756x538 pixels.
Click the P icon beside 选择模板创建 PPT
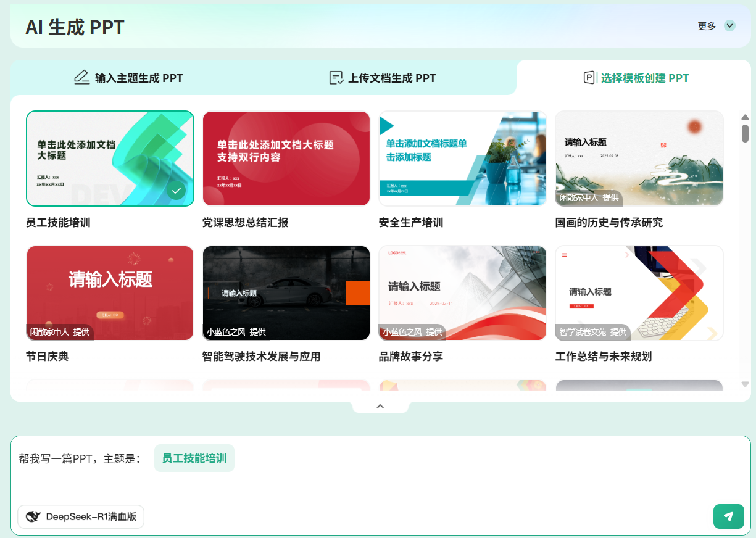coord(590,78)
